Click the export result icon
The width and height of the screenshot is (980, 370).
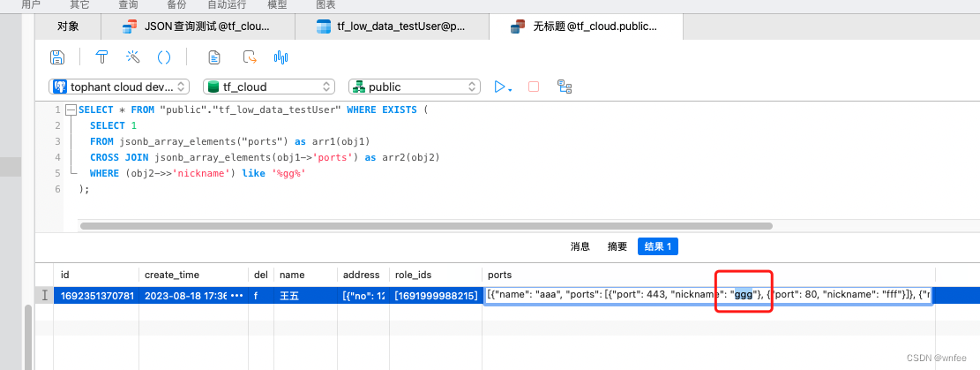pyautogui.click(x=250, y=57)
